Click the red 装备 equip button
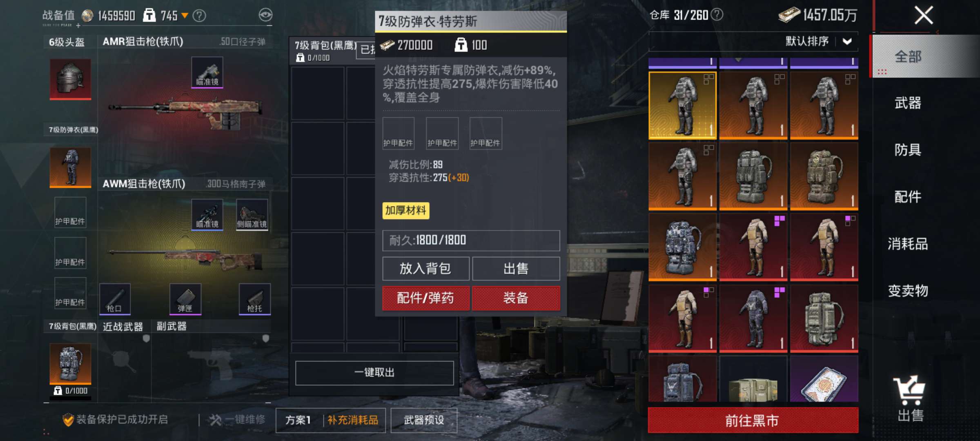 click(516, 298)
